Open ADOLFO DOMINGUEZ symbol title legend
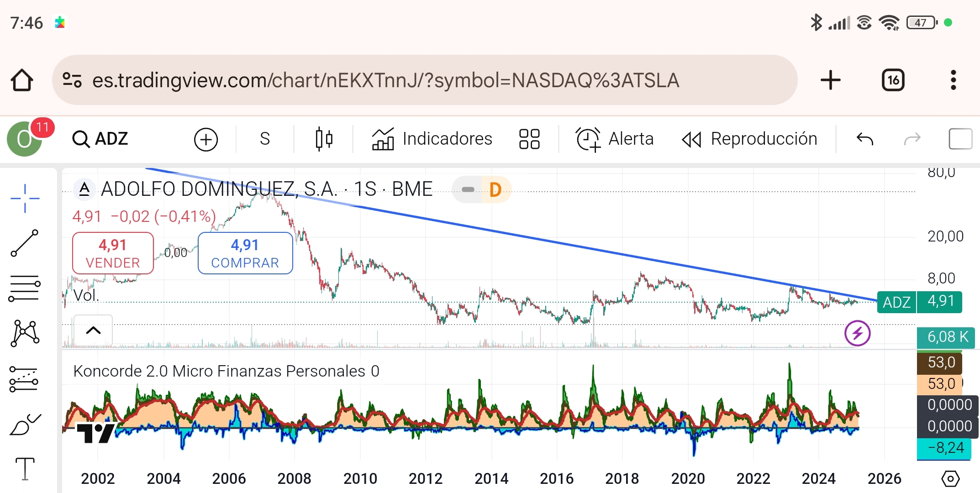980x493 pixels. [x=267, y=189]
